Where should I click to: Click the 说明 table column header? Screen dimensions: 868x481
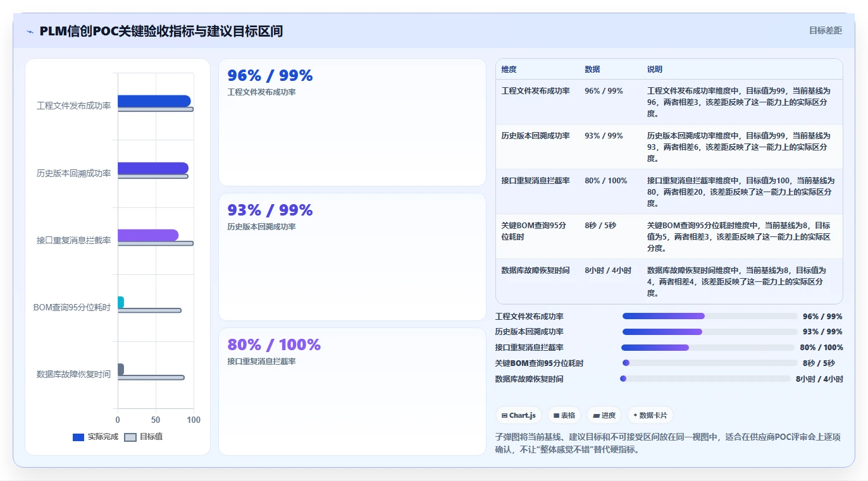[655, 70]
